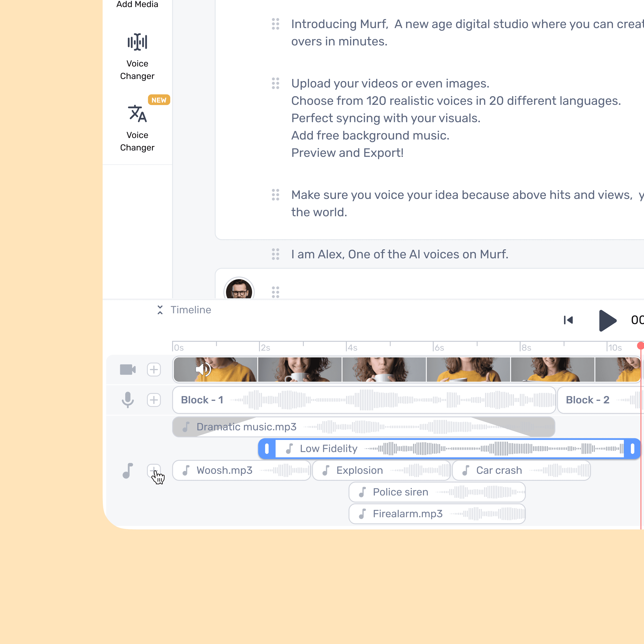Select the Low Fidelity audio clip
The height and width of the screenshot is (644, 644).
pos(449,449)
